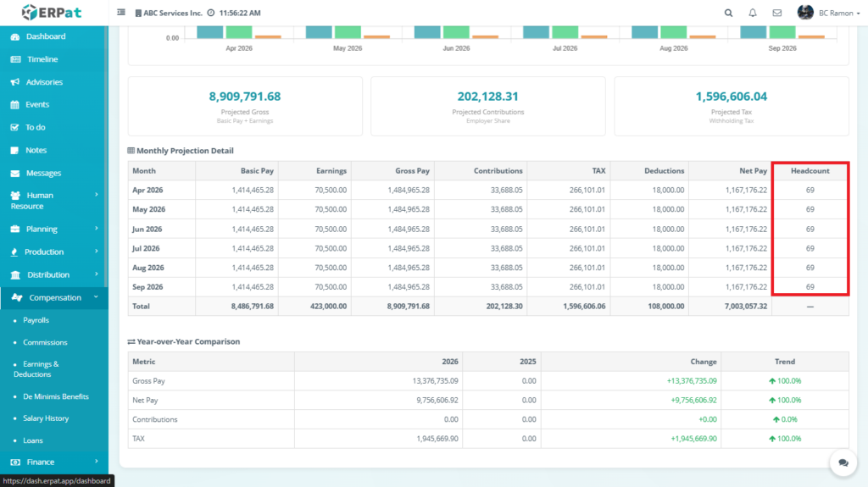
Task: Open the mail envelope icon in header
Action: tap(776, 13)
